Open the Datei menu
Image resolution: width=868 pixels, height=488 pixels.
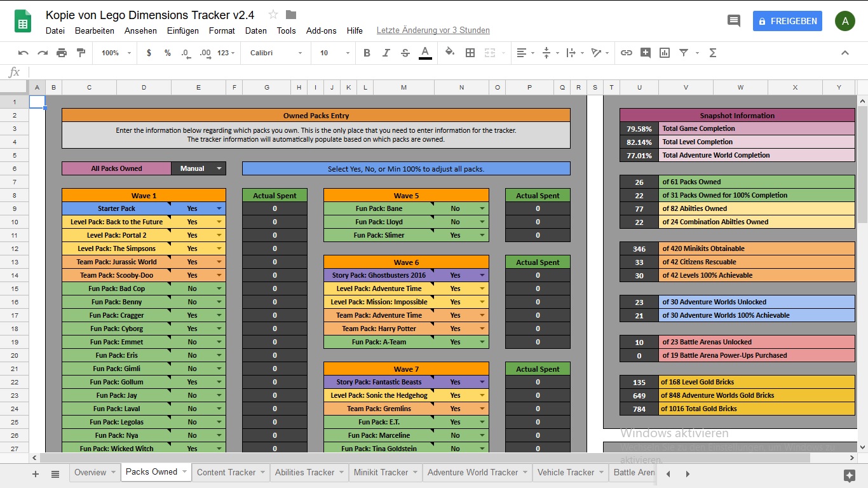tap(55, 30)
